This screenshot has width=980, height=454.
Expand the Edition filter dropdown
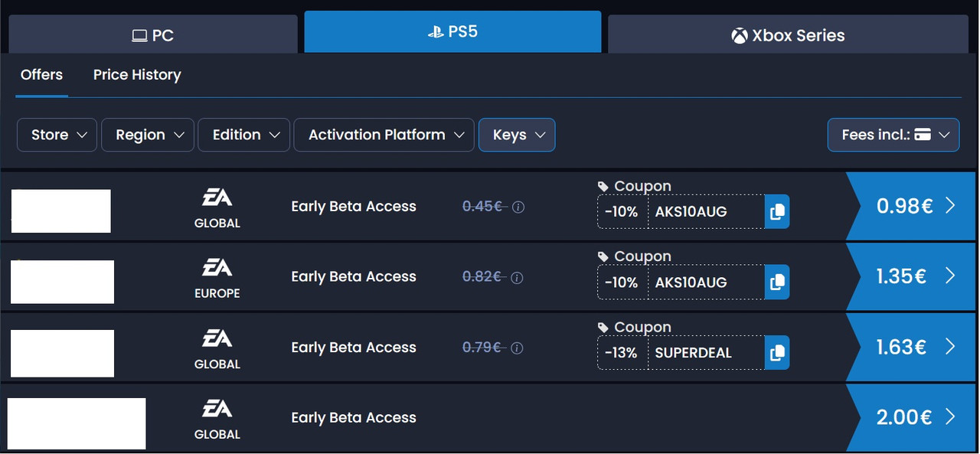pyautogui.click(x=244, y=135)
